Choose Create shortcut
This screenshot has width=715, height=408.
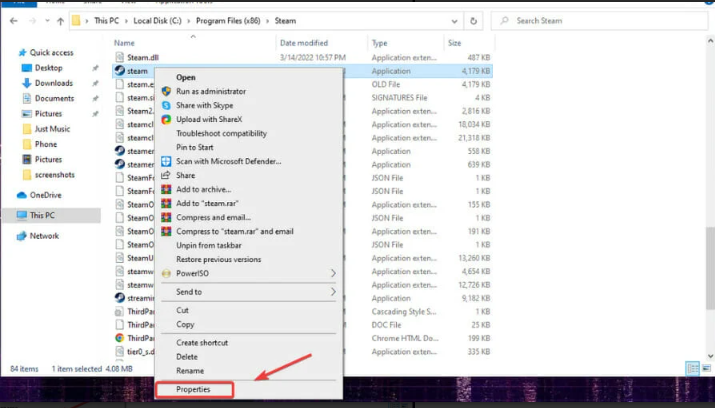click(202, 343)
